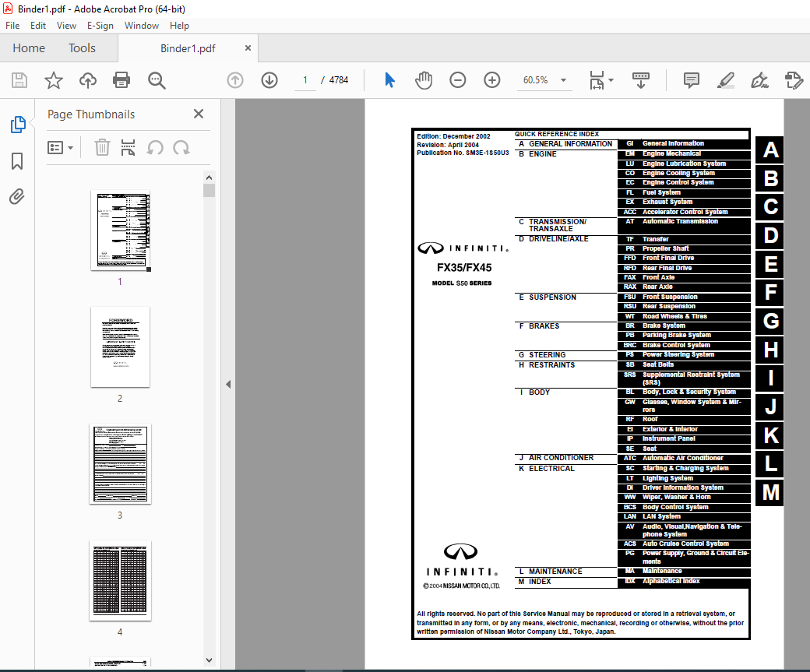Activate the Hand pan tool
Image resolution: width=810 pixels, height=672 pixels.
(424, 80)
